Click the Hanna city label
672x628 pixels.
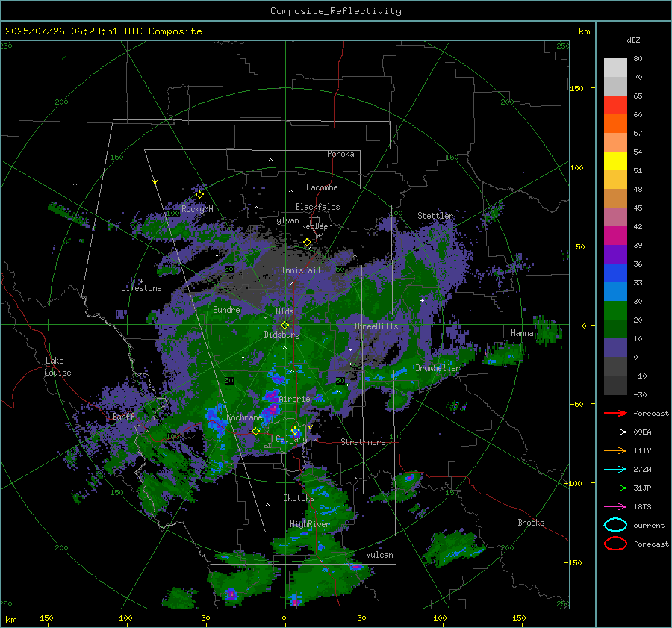[522, 333]
